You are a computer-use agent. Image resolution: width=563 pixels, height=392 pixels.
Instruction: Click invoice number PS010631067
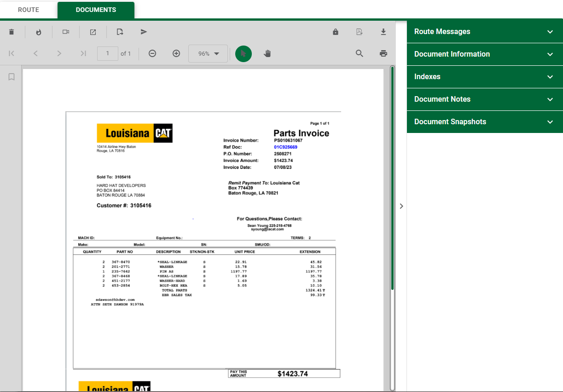(288, 140)
